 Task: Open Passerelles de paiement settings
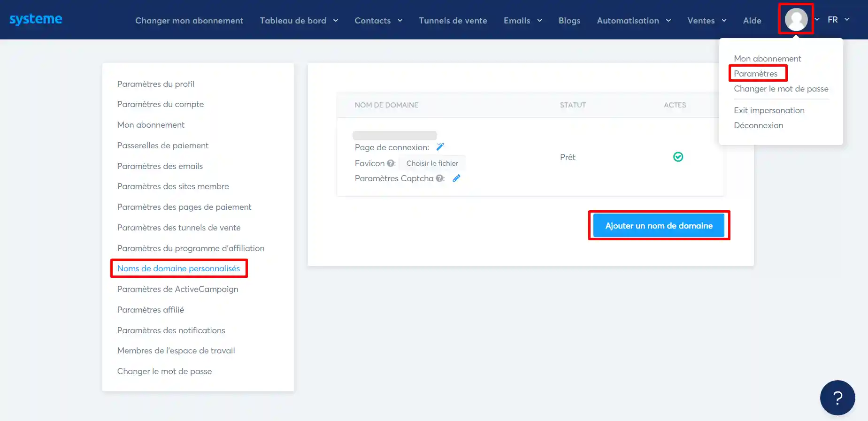163,145
